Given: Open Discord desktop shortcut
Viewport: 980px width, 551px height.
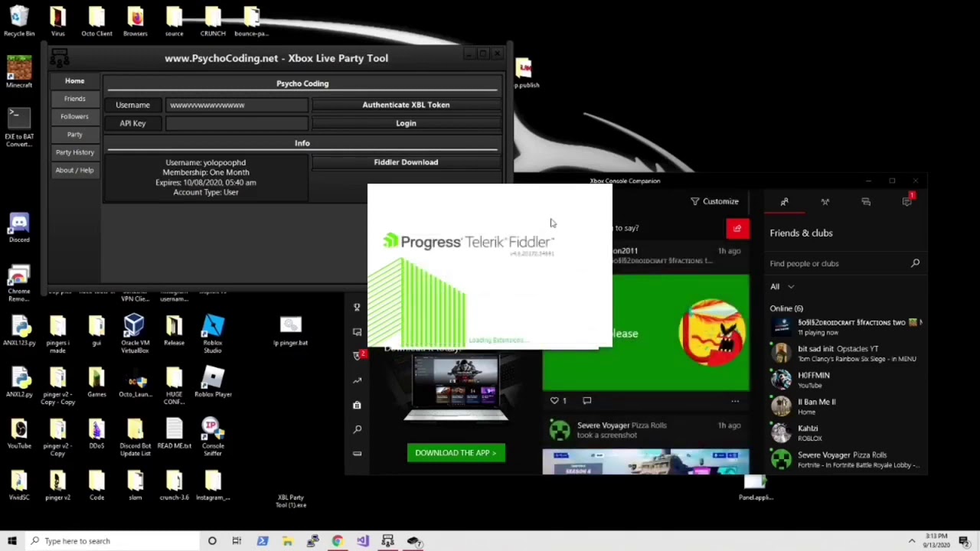Looking at the screenshot, I should [19, 227].
